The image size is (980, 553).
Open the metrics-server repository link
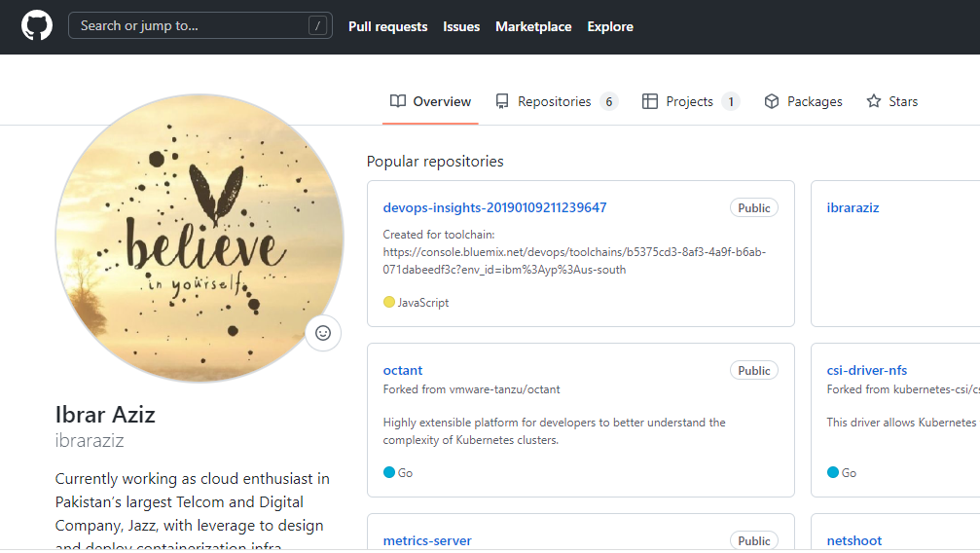427,540
